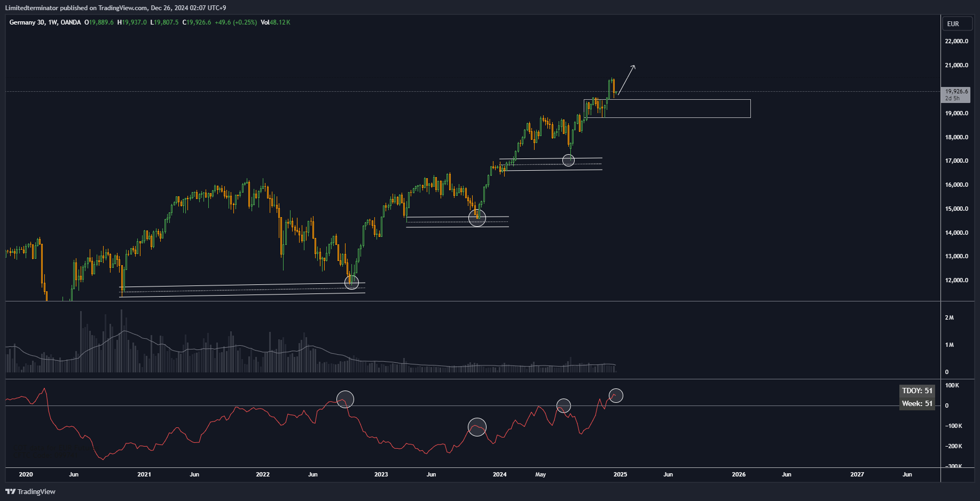
Task: Click the 2022 time axis label
Action: (x=263, y=474)
